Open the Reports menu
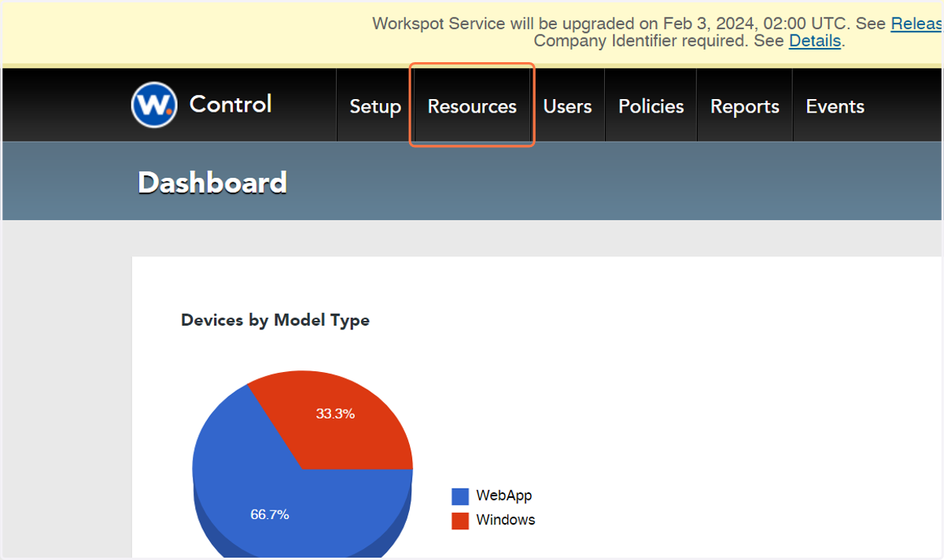Screen dimensions: 944x560 745,106
